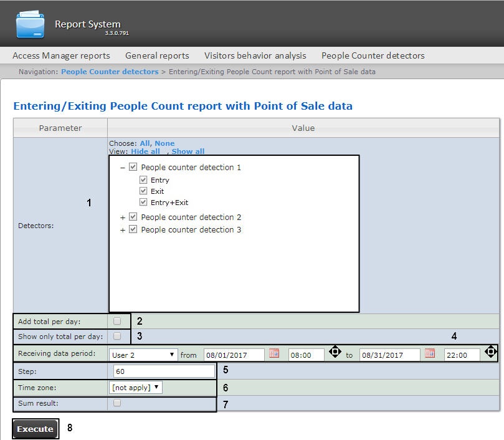The width and height of the screenshot is (504, 440).
Task: Toggle Show only total per day checkbox
Action: click(x=117, y=337)
